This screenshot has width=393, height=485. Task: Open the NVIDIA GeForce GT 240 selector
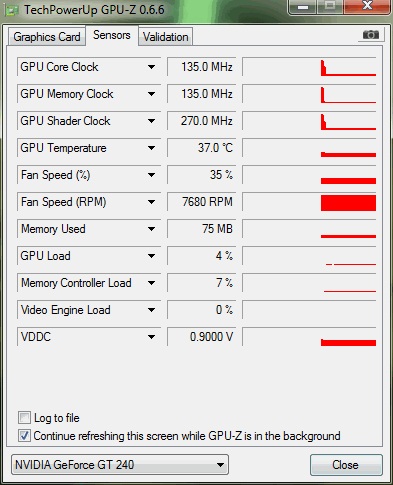coord(120,465)
